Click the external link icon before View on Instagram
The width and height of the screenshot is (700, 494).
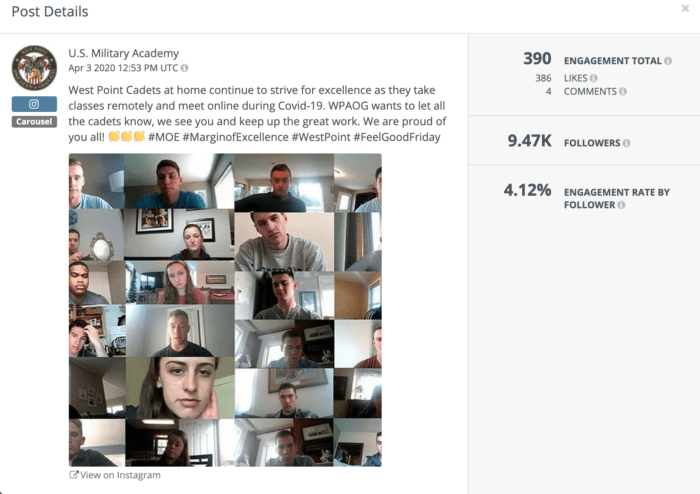74,474
